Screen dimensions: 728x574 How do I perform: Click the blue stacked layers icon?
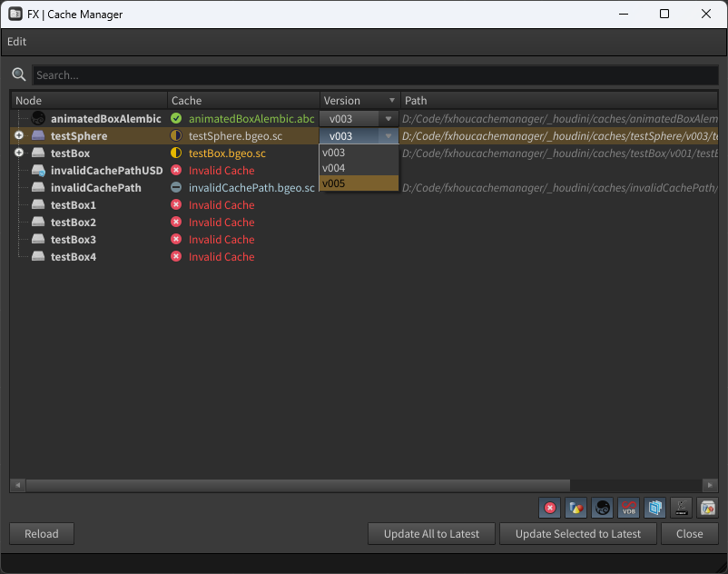pyautogui.click(x=654, y=508)
